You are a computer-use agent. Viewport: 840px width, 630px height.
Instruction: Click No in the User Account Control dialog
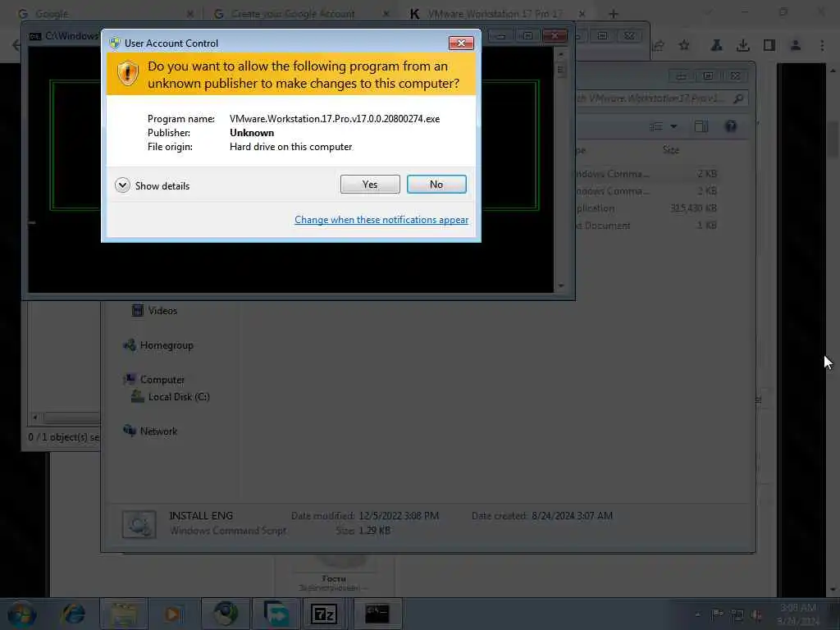click(436, 185)
